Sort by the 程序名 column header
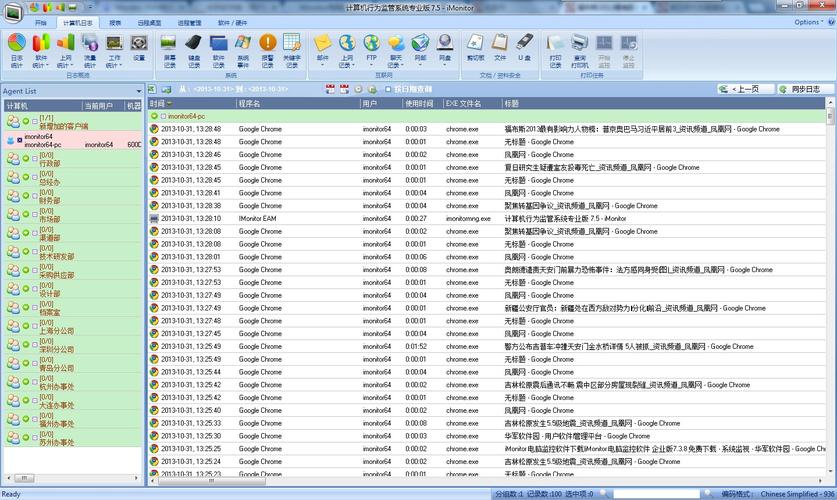 (297, 104)
